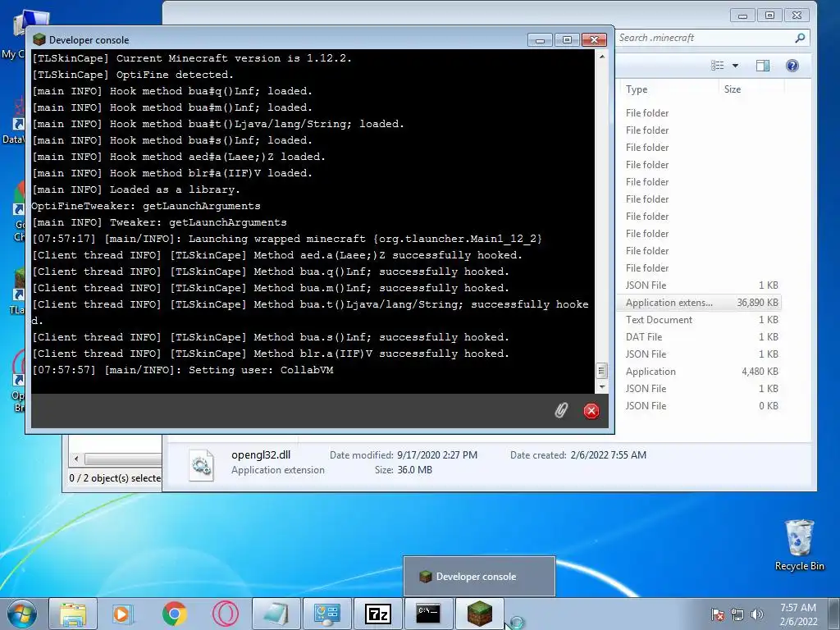Click the horizontal scrollbar left arrow in back window
The width and height of the screenshot is (840, 630).
coord(76,459)
